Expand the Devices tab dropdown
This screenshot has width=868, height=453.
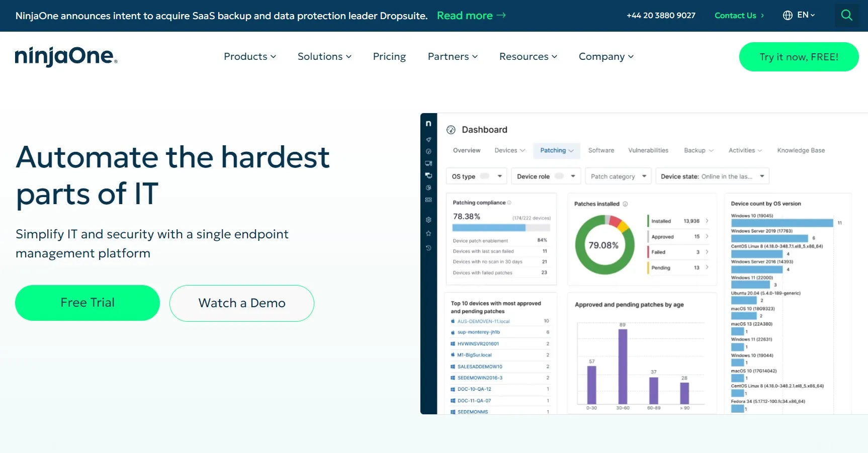point(509,150)
